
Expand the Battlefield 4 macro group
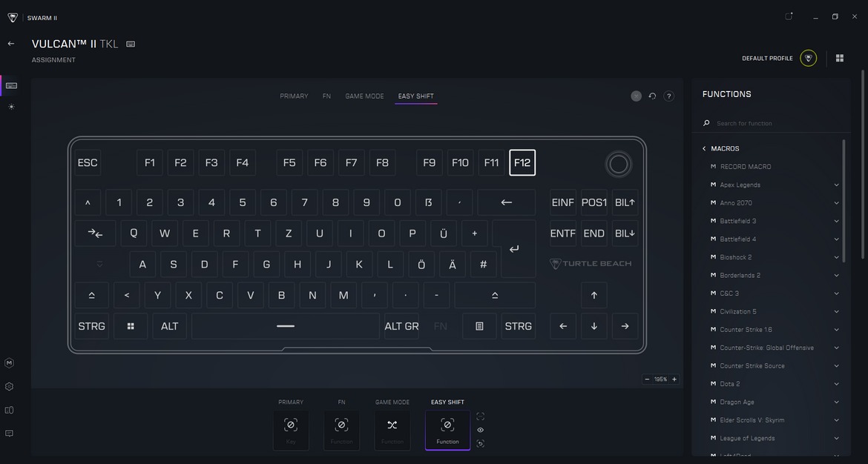(836, 239)
